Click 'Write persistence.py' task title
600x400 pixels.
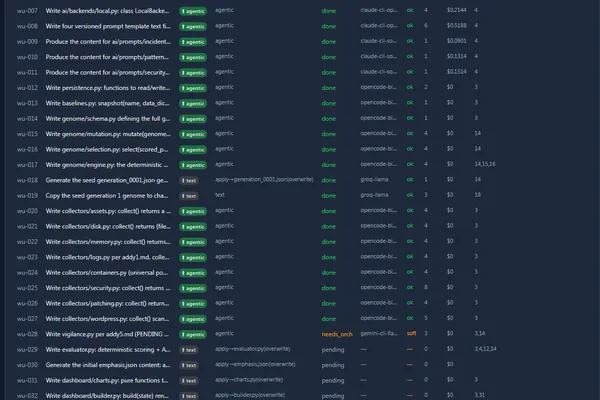[108, 88]
